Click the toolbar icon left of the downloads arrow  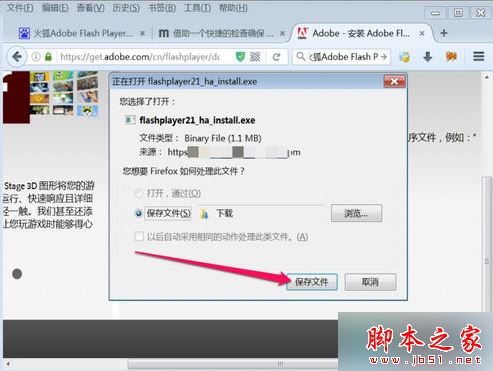coord(405,57)
